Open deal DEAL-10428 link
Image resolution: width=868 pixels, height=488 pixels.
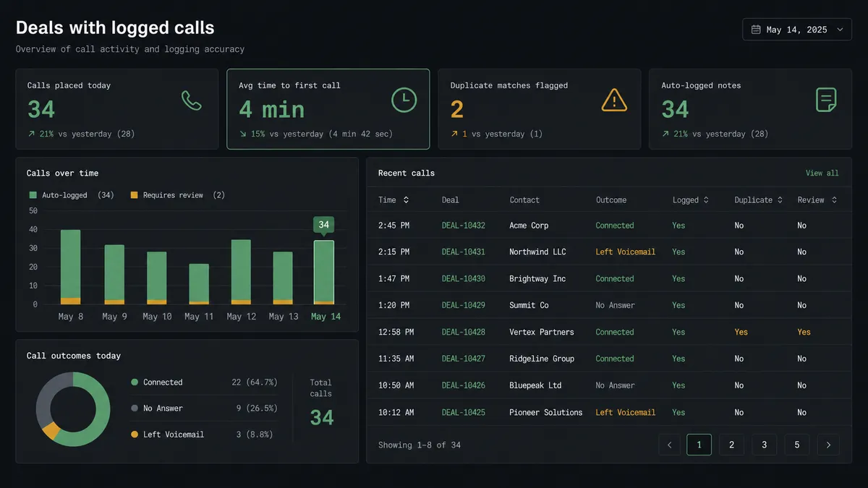[x=464, y=332]
